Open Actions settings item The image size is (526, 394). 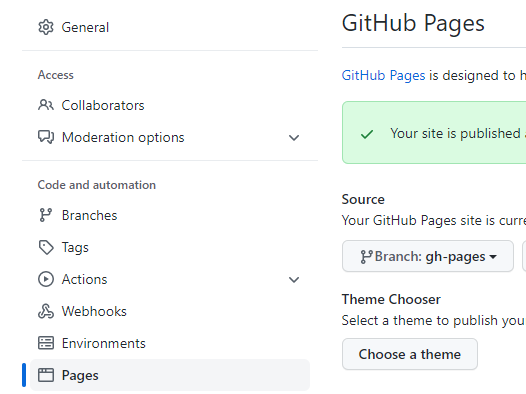(170, 279)
